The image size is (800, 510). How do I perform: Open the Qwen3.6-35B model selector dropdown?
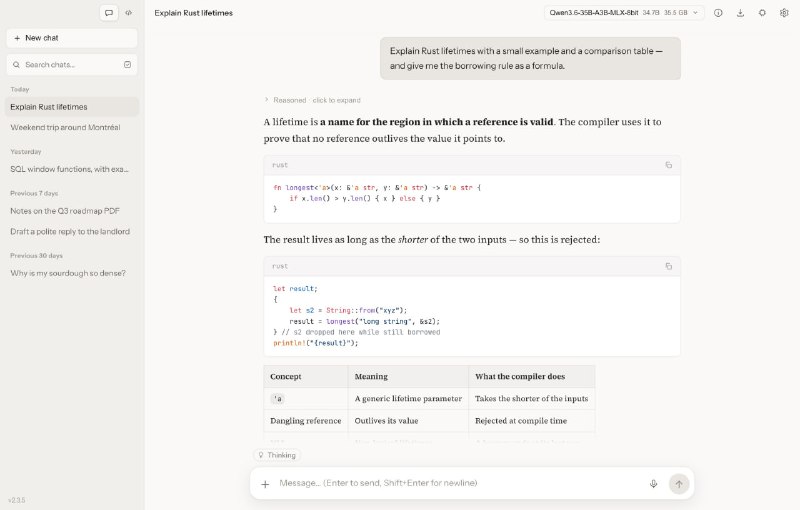pyautogui.click(x=624, y=13)
